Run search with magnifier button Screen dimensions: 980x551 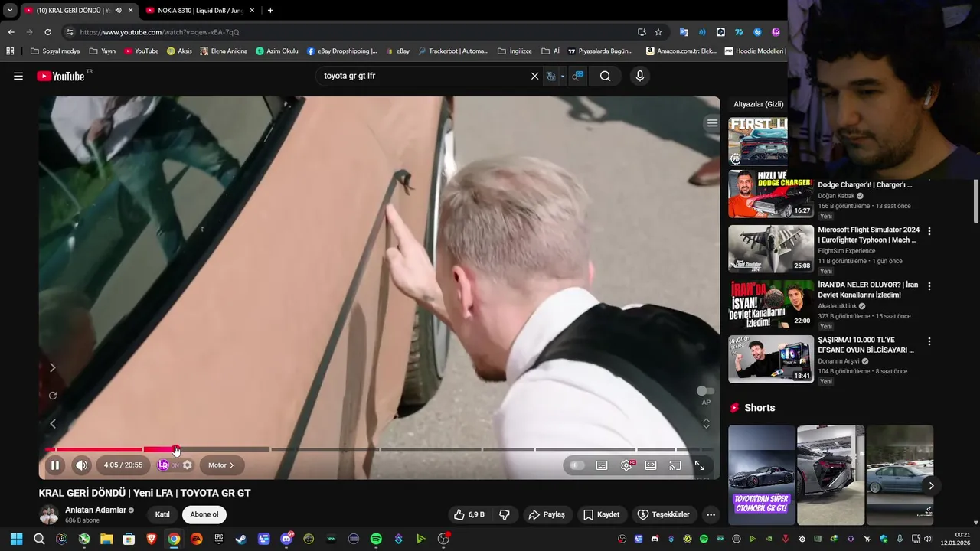coord(605,76)
